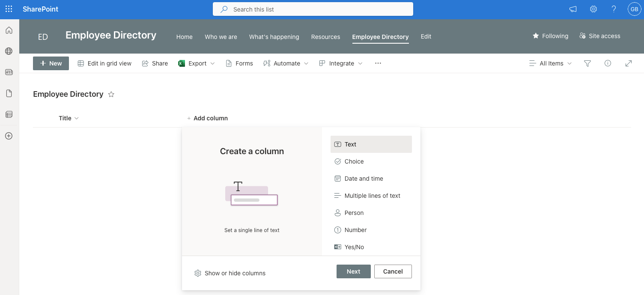Screen dimensions: 644x295
Task: Open the SharePoint app launcher grid
Action: pos(9,9)
